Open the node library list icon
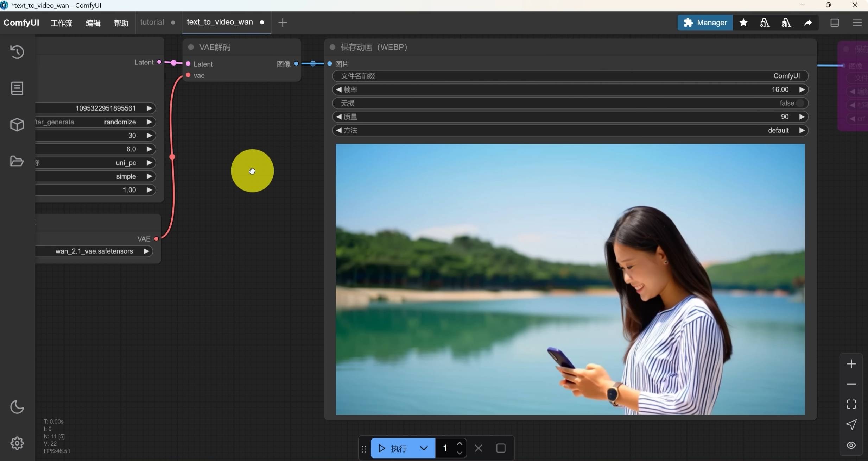Image resolution: width=868 pixels, height=461 pixels. point(17,88)
